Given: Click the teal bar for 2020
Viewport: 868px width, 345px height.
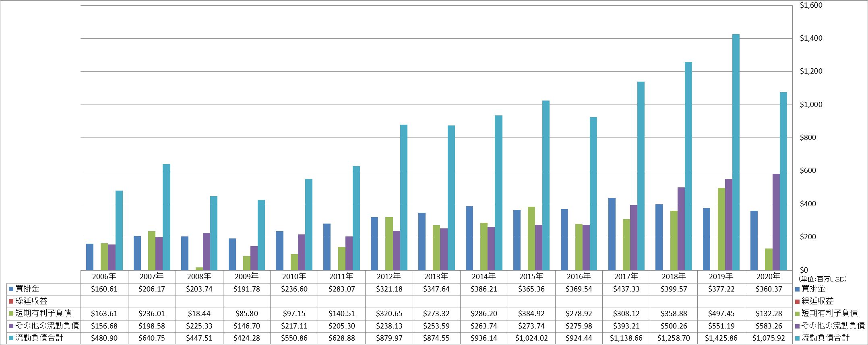Looking at the screenshot, I should point(783,181).
